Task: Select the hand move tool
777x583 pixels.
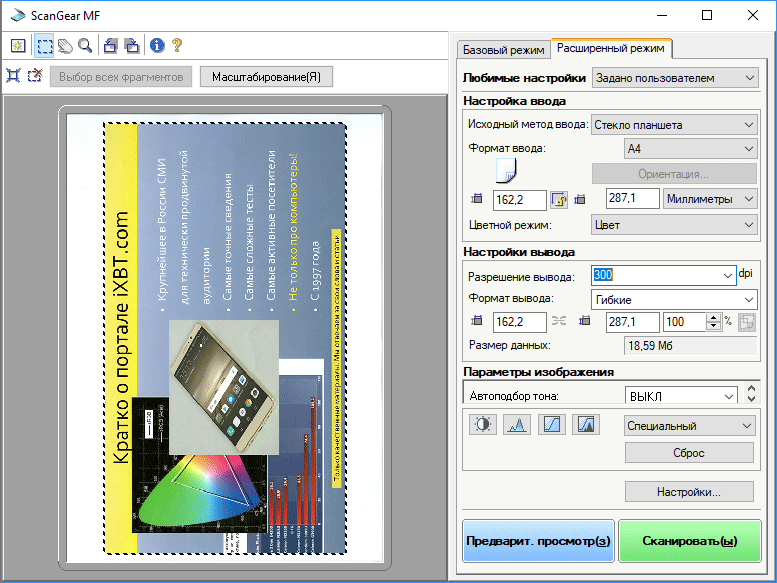Action: [x=65, y=45]
